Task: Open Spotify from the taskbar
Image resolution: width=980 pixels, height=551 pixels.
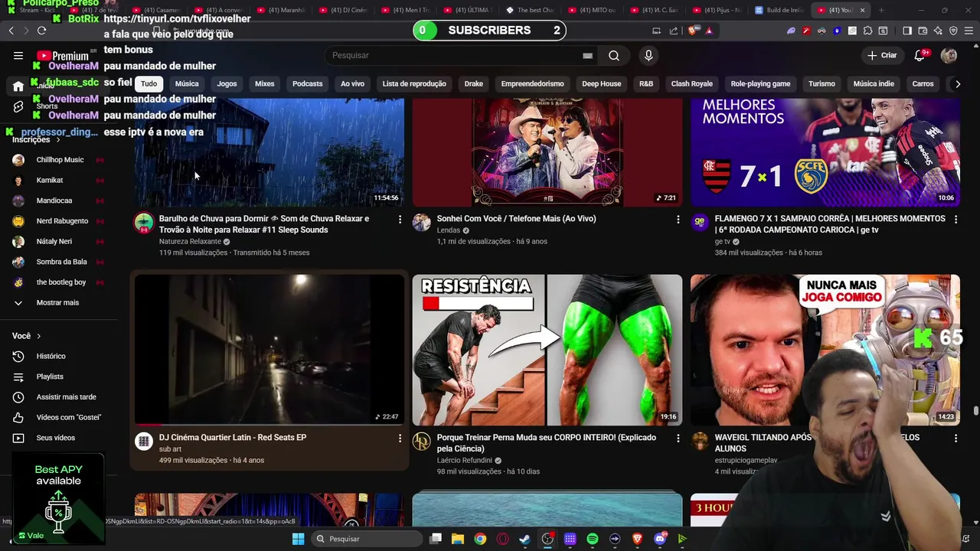Action: pyautogui.click(x=592, y=539)
